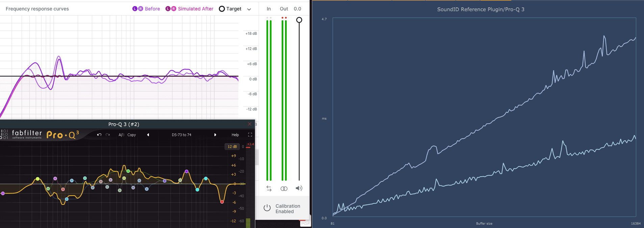Toggle the L channel for Before curve
This screenshot has width=644, height=228.
click(135, 9)
